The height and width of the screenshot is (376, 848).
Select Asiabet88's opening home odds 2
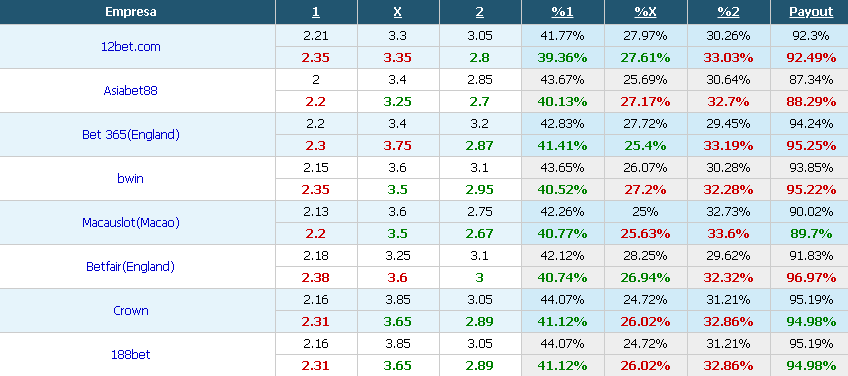pos(316,80)
